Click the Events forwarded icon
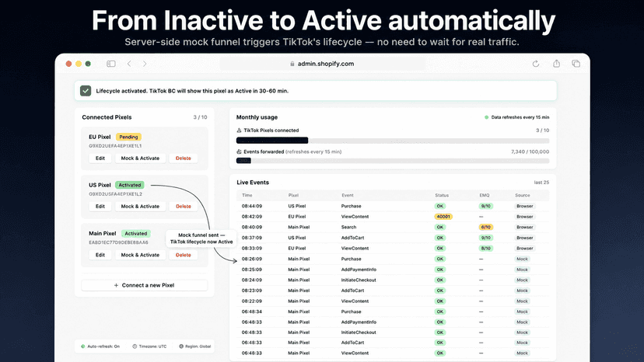644x362 pixels. pos(239,151)
